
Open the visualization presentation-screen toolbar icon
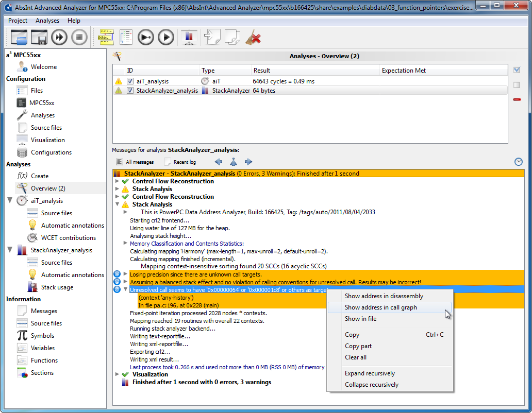pos(189,37)
